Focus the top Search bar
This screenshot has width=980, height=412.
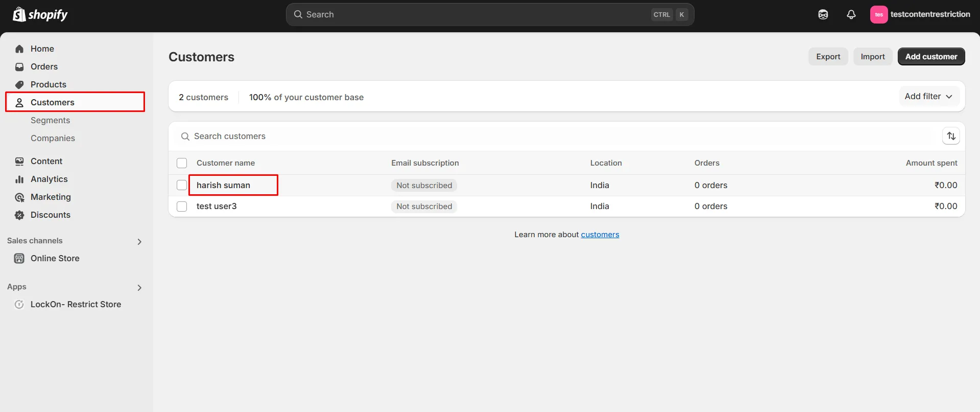click(490, 15)
